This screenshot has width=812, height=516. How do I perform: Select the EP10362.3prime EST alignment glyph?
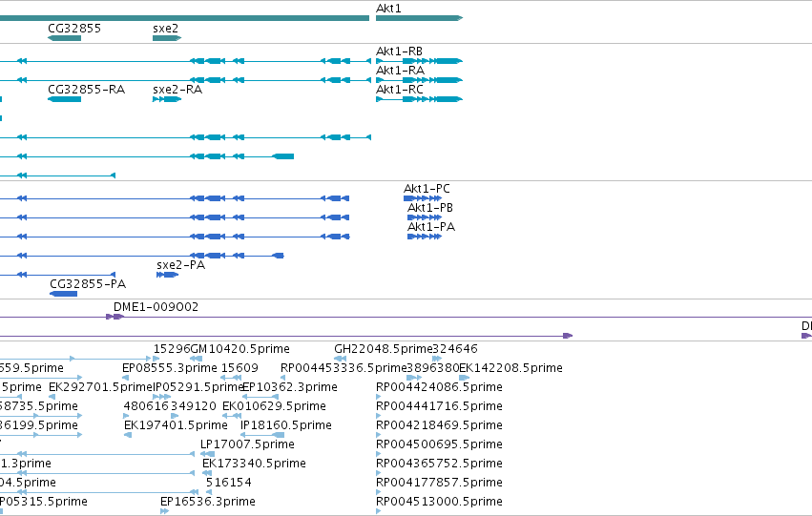260,397
